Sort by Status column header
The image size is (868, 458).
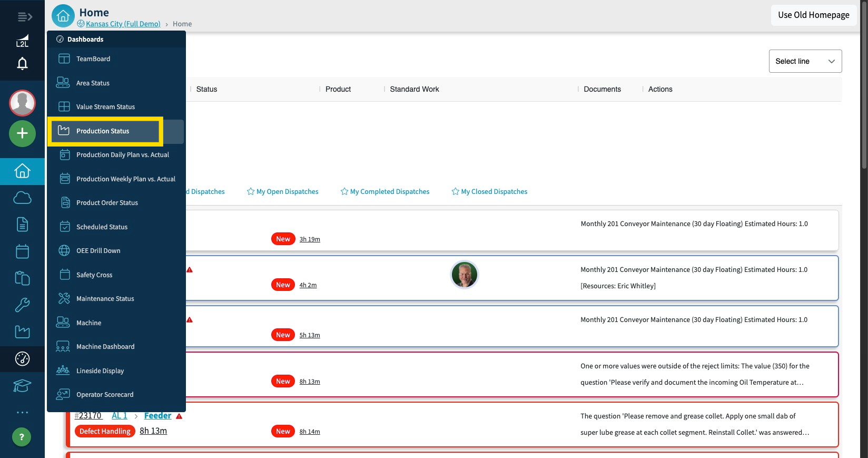(206, 89)
